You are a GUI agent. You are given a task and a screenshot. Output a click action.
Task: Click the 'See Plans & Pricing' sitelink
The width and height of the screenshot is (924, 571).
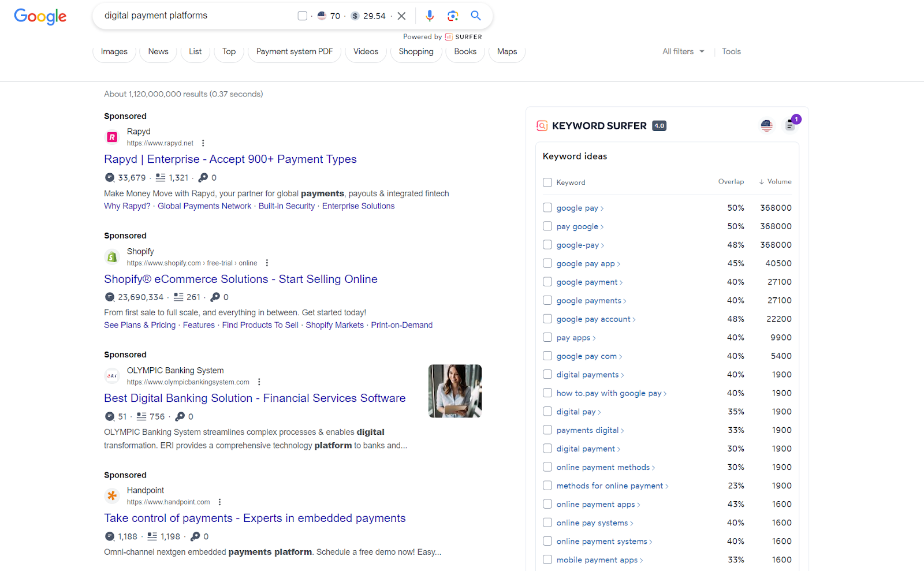(140, 325)
